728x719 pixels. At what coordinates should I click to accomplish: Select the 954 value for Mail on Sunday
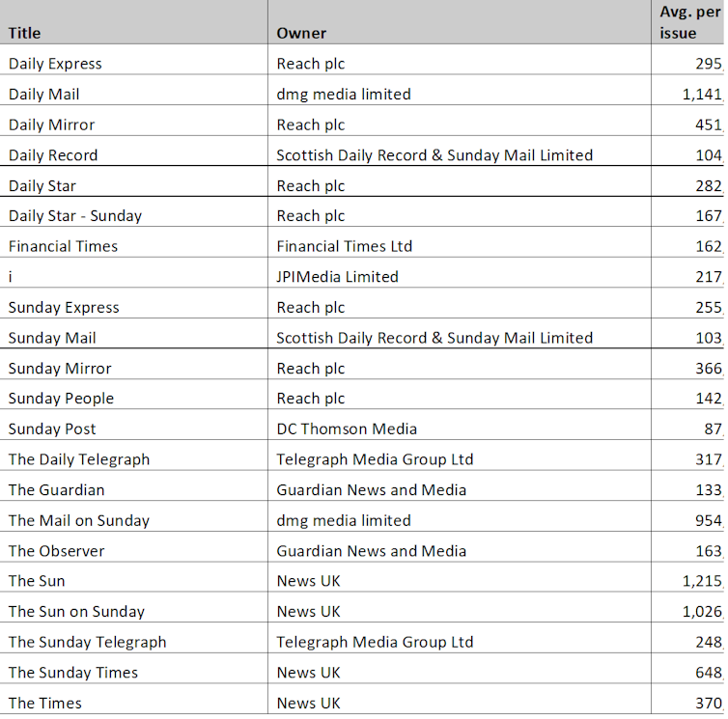[x=708, y=520]
